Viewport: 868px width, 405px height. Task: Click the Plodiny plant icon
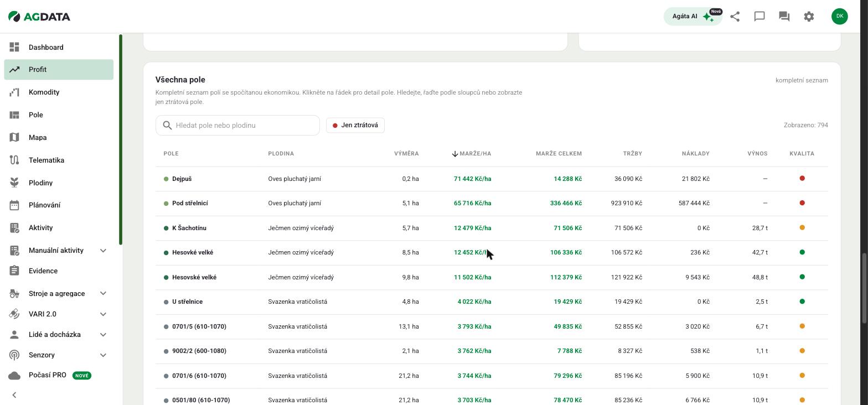tap(14, 183)
